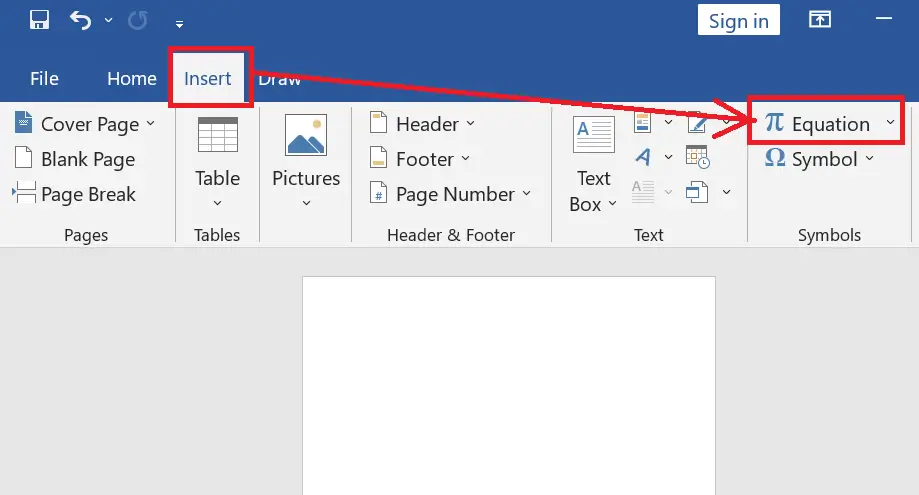Open the Equation gallery dropdown arrow
Image resolution: width=919 pixels, height=495 pixels.
pos(890,122)
